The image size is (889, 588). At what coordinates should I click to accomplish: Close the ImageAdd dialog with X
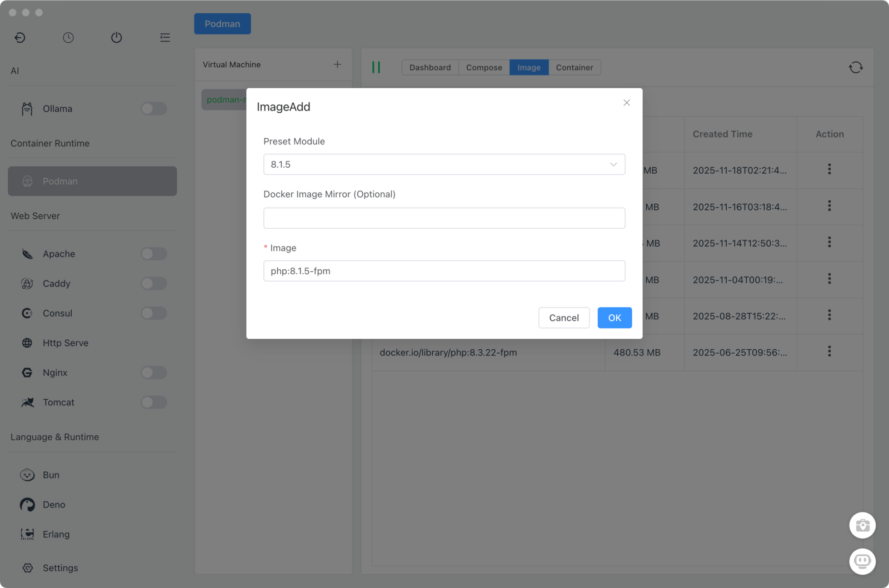point(627,103)
